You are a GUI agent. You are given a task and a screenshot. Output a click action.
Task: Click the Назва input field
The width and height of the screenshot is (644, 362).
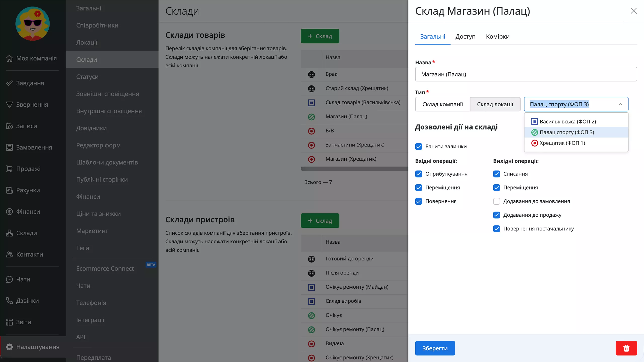tap(526, 74)
